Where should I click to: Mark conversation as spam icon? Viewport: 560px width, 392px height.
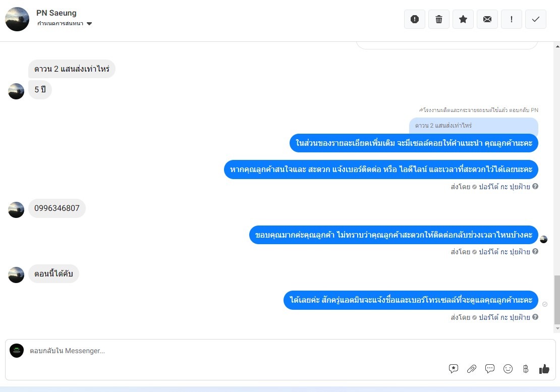point(415,19)
